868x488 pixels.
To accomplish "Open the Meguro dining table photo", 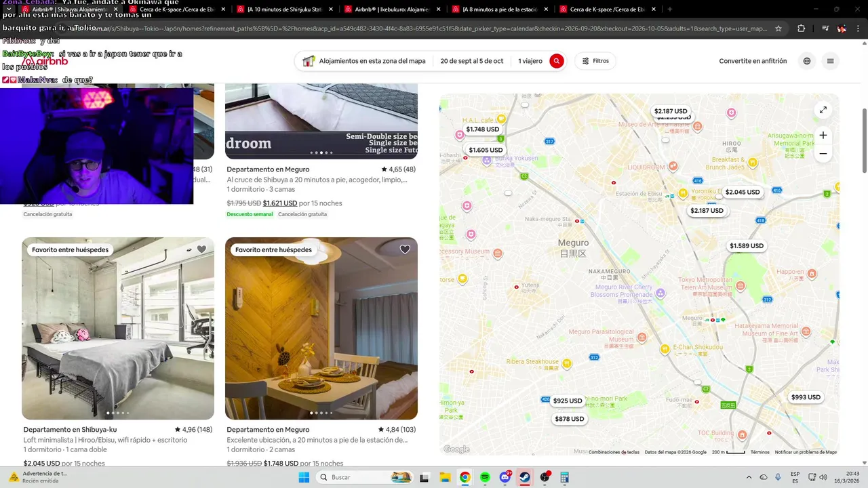I will tap(321, 329).
